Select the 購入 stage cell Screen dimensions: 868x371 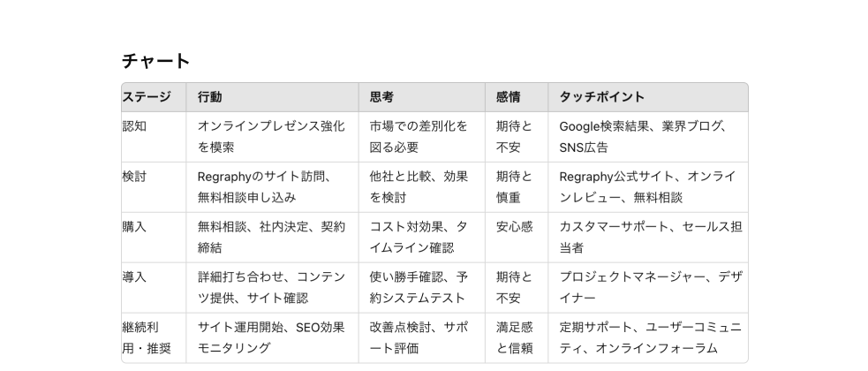[154, 238]
